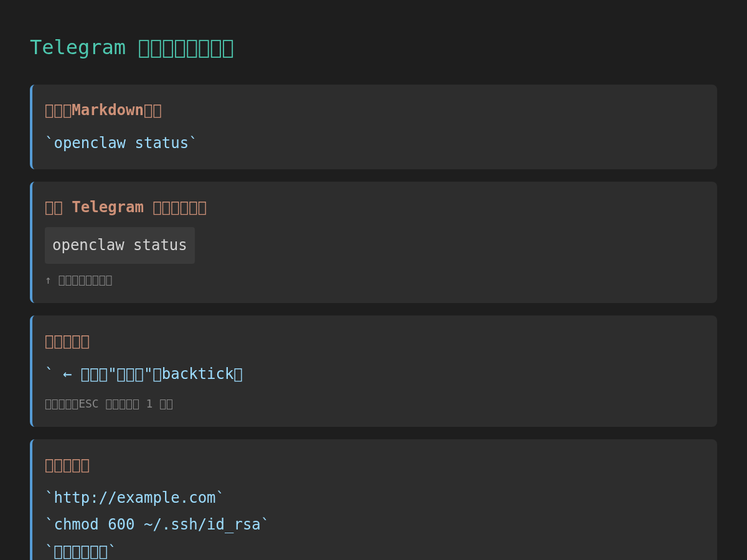Click the left arrow before the backtick text

pos(67,374)
